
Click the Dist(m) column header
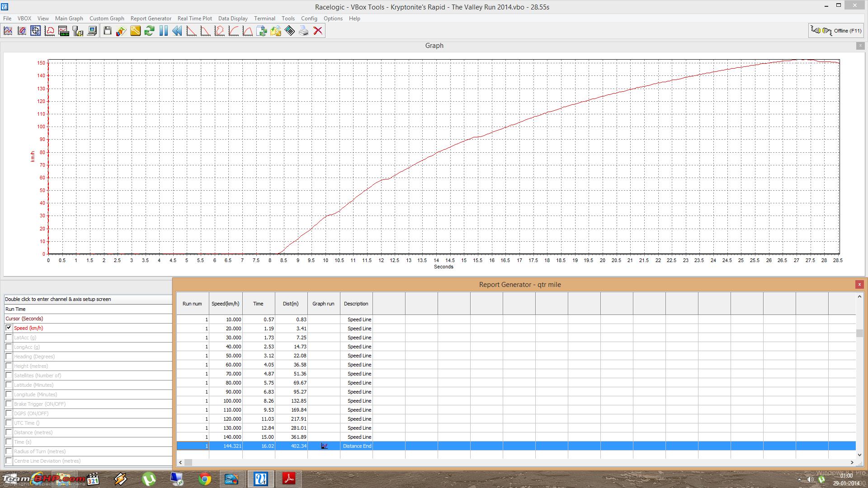click(x=291, y=304)
